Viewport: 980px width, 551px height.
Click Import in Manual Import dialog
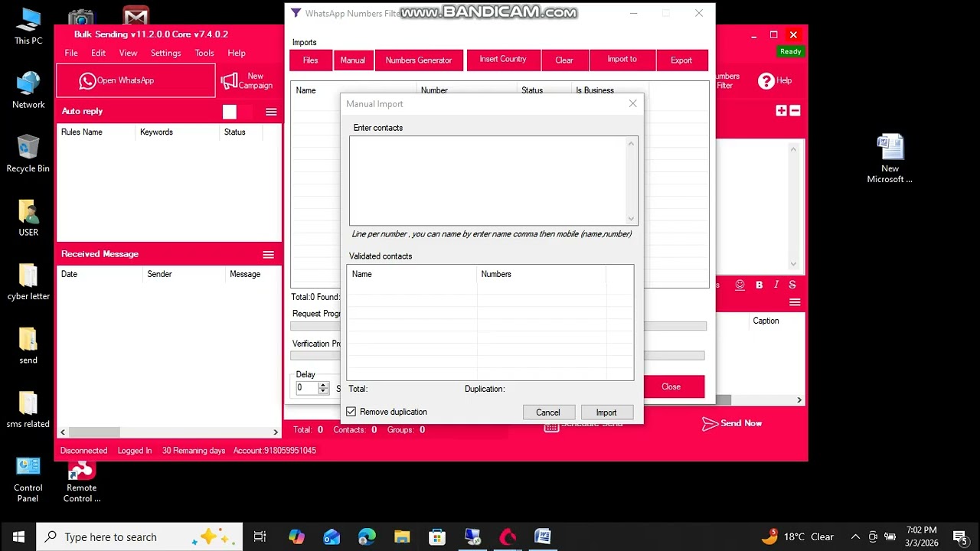click(x=606, y=412)
